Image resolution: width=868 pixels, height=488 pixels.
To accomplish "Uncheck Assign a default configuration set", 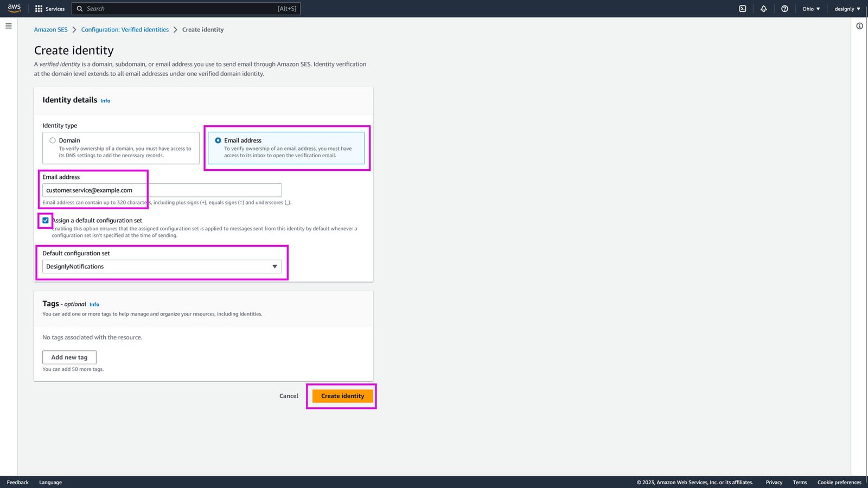I will click(x=45, y=220).
